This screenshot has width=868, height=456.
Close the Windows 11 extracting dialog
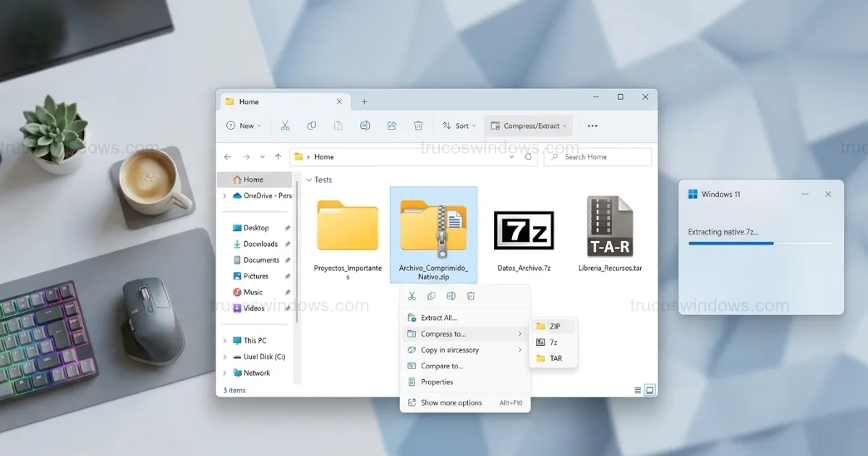[828, 194]
